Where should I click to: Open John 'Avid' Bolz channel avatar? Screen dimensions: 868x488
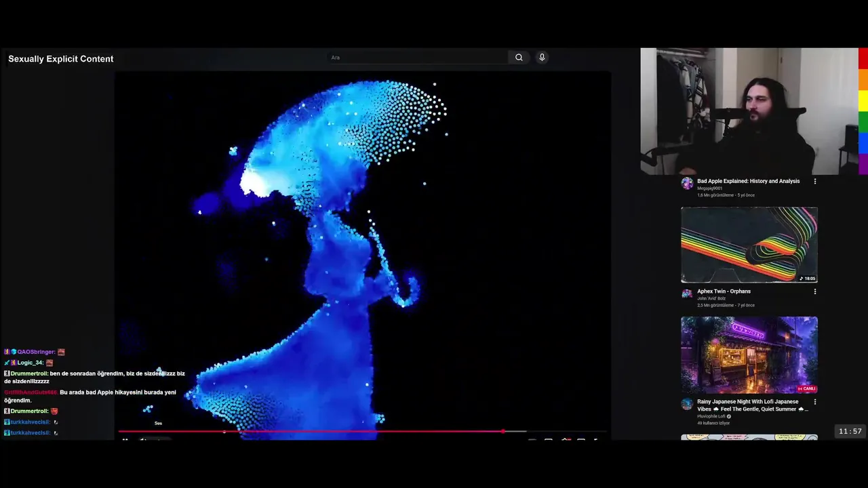point(687,293)
